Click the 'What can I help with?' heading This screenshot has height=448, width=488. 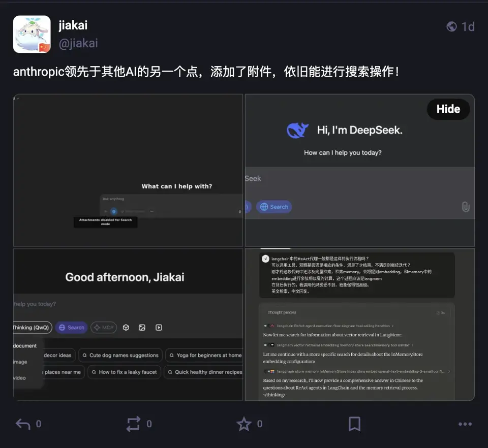click(x=177, y=186)
